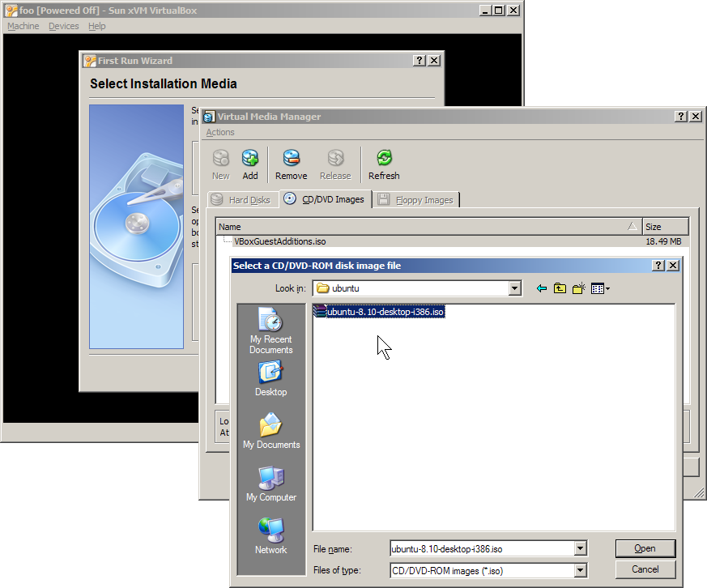
Task: Click the Release toolbar icon
Action: [335, 164]
